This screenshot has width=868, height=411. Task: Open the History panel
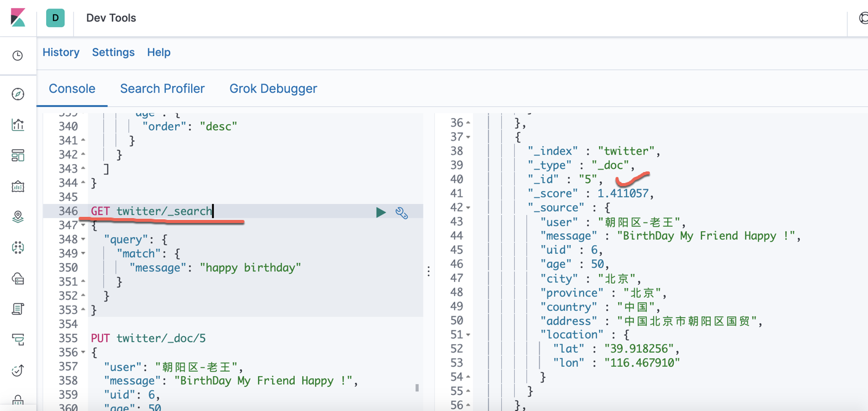pos(61,52)
